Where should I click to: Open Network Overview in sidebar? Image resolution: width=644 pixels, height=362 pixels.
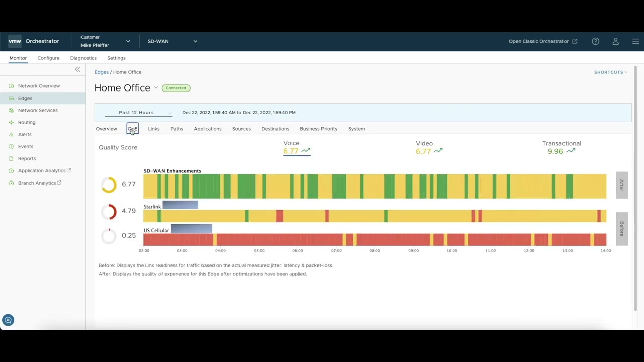tap(39, 86)
